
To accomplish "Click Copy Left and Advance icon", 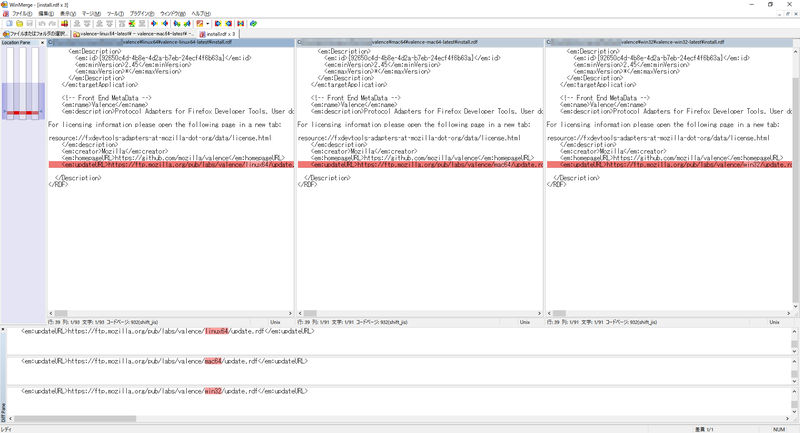I will pyautogui.click(x=187, y=23).
